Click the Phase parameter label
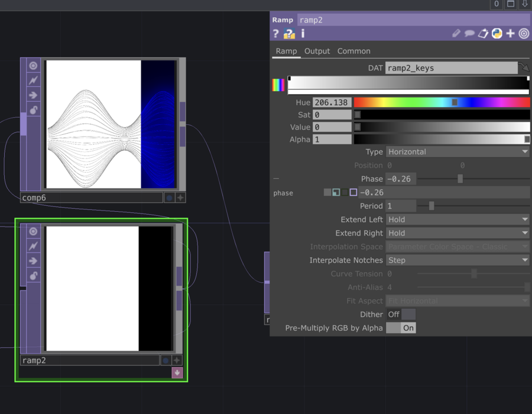 (372, 179)
